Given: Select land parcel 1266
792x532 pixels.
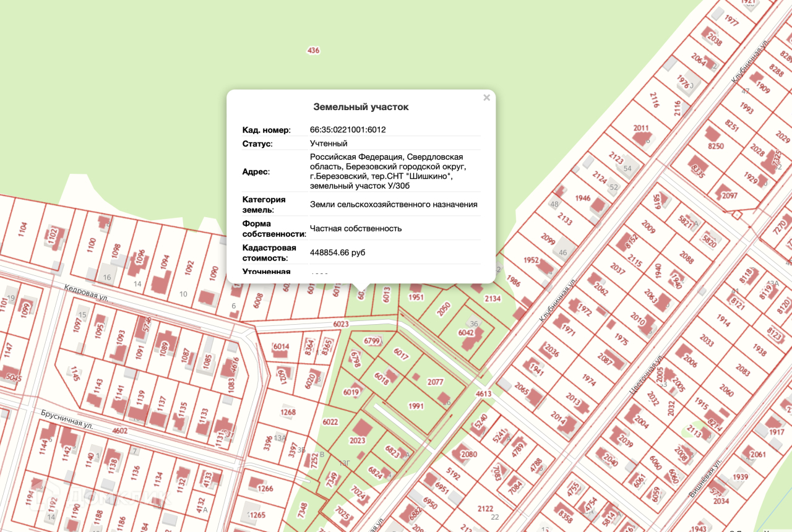Looking at the screenshot, I should pyautogui.click(x=265, y=489).
